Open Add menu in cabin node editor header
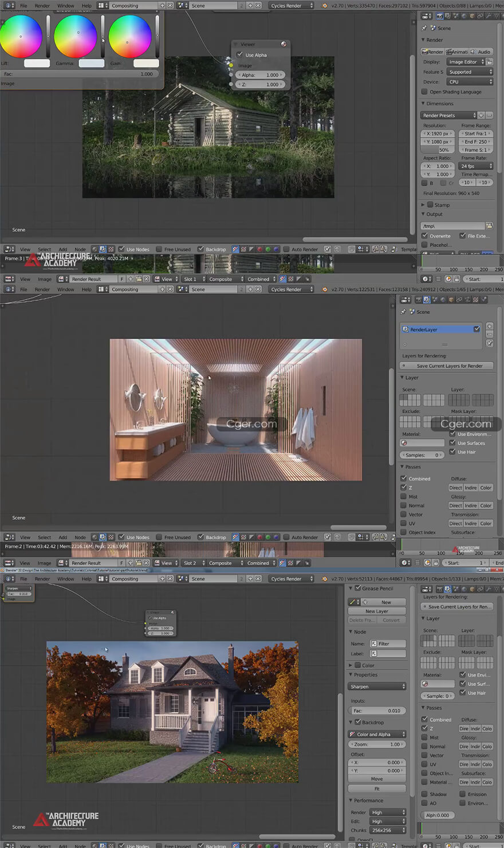 click(62, 249)
